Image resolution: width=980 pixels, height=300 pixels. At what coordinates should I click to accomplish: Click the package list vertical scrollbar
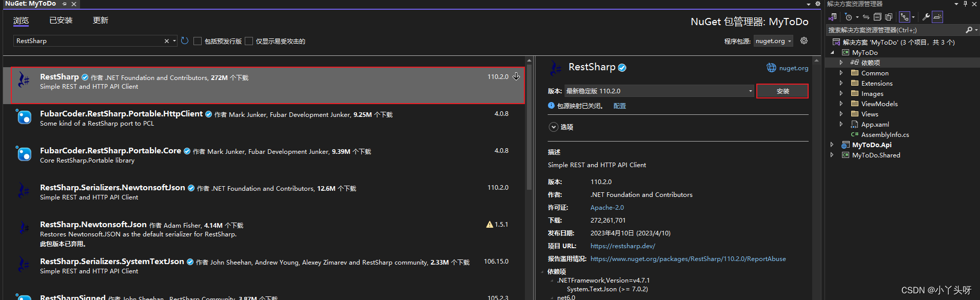tap(529, 128)
